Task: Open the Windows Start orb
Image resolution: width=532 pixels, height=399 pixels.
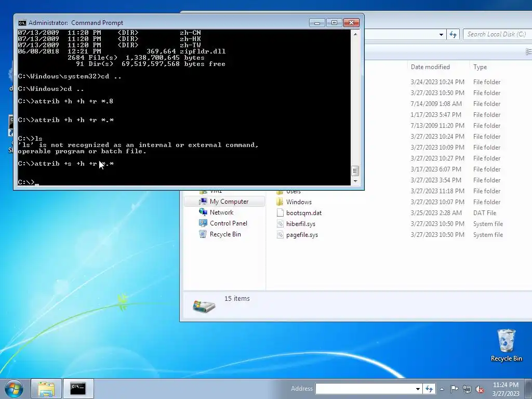Action: (x=14, y=389)
